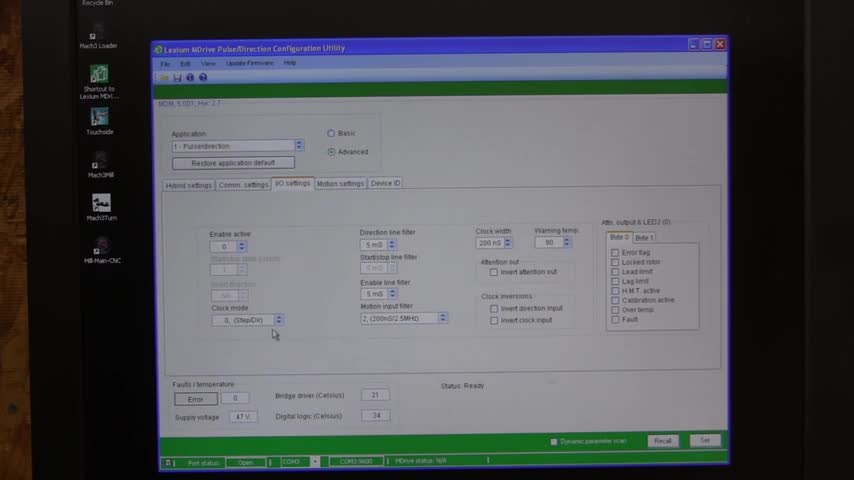The height and width of the screenshot is (480, 854).
Task: Toggle Invert attention out checkbox
Action: pos(493,272)
